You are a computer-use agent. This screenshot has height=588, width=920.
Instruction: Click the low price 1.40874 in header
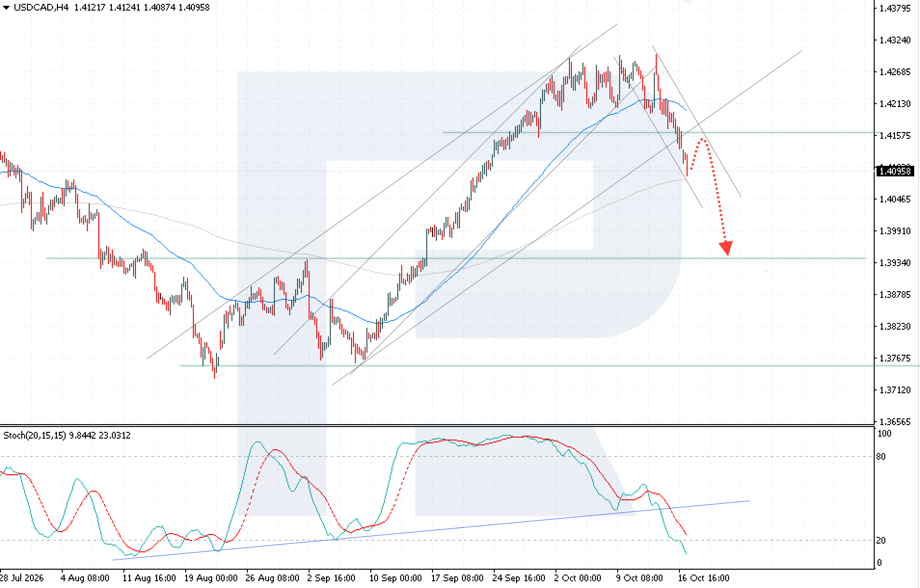pyautogui.click(x=159, y=7)
